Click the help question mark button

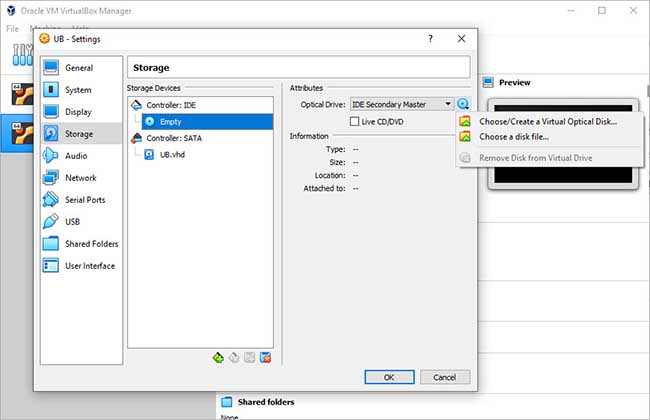430,39
